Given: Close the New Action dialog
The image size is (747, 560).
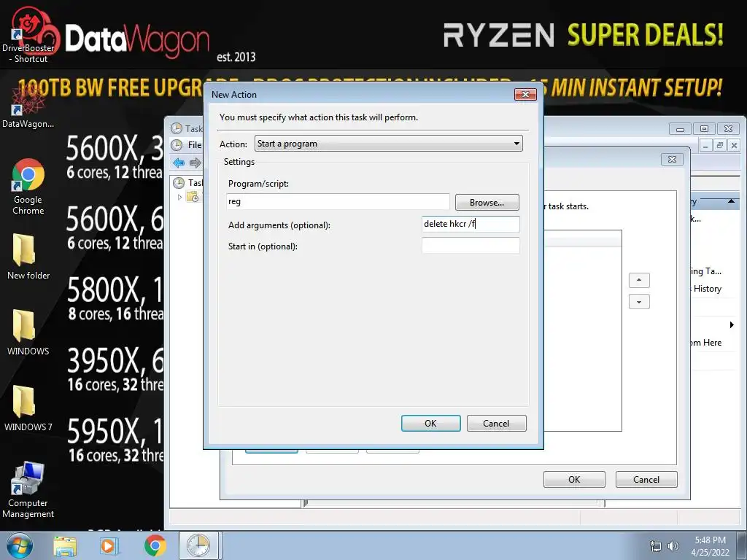Looking at the screenshot, I should 525,94.
